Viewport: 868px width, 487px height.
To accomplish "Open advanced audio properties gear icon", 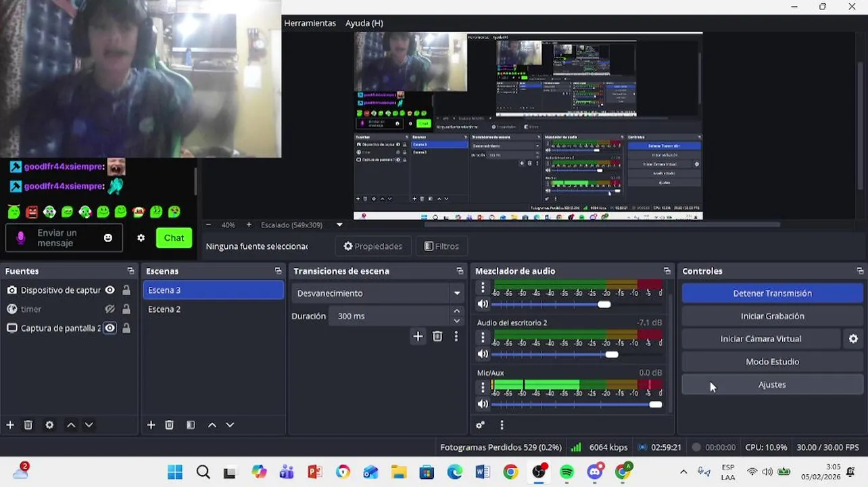I will pos(480,425).
